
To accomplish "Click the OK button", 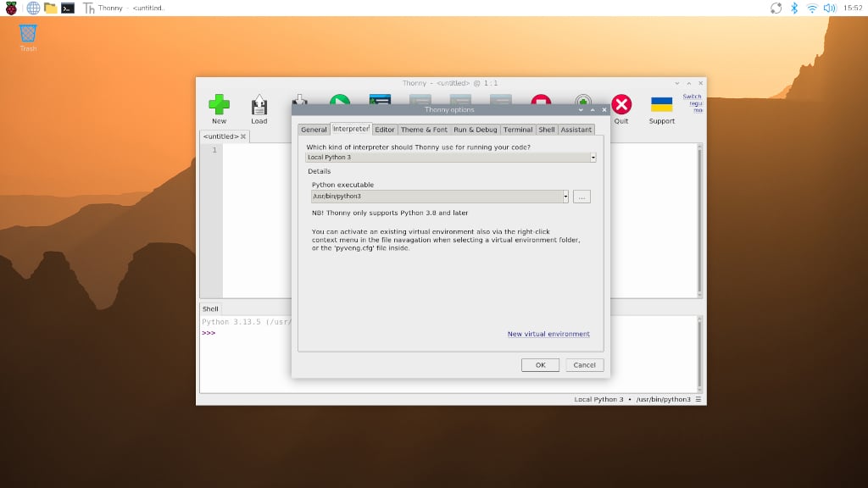I will 540,365.
